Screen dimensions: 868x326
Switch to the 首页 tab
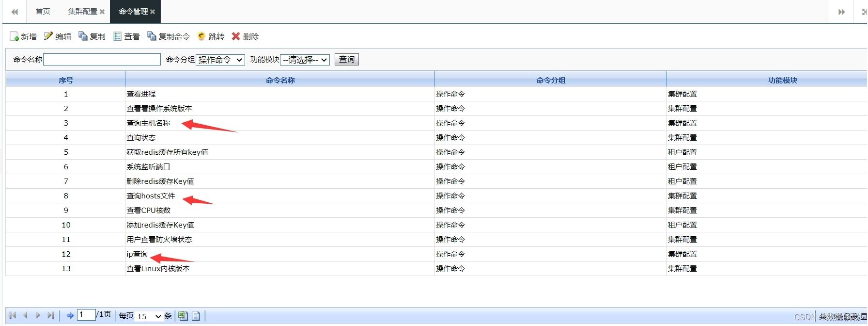coord(43,11)
